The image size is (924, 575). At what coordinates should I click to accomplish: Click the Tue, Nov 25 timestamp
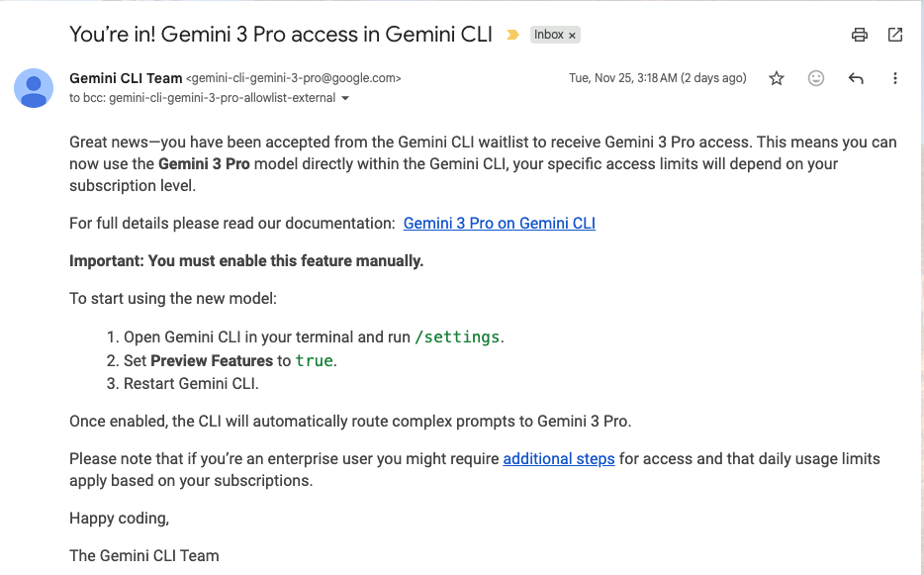(657, 78)
